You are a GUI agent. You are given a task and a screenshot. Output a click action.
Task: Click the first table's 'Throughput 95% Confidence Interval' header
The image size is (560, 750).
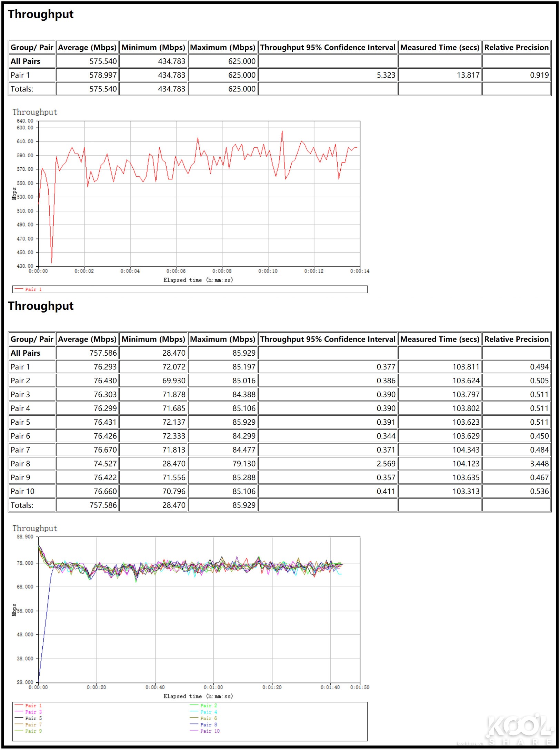[328, 47]
